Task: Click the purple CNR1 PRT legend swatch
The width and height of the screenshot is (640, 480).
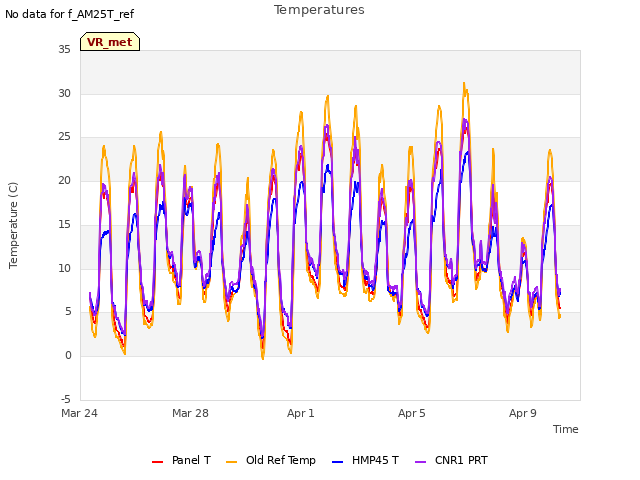Action: pyautogui.click(x=420, y=462)
